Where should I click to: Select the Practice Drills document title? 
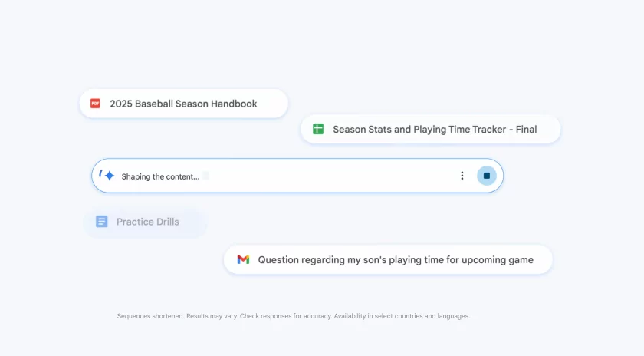coord(148,222)
